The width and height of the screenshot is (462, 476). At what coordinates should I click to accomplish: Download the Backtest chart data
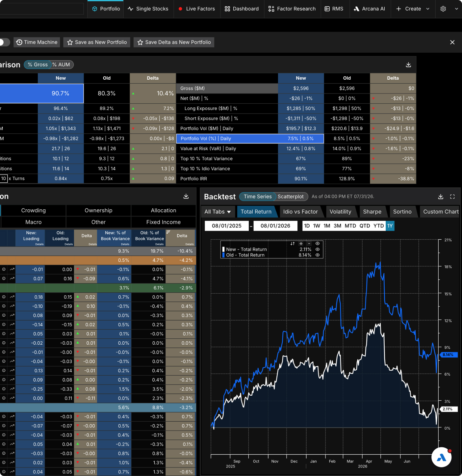(x=441, y=197)
